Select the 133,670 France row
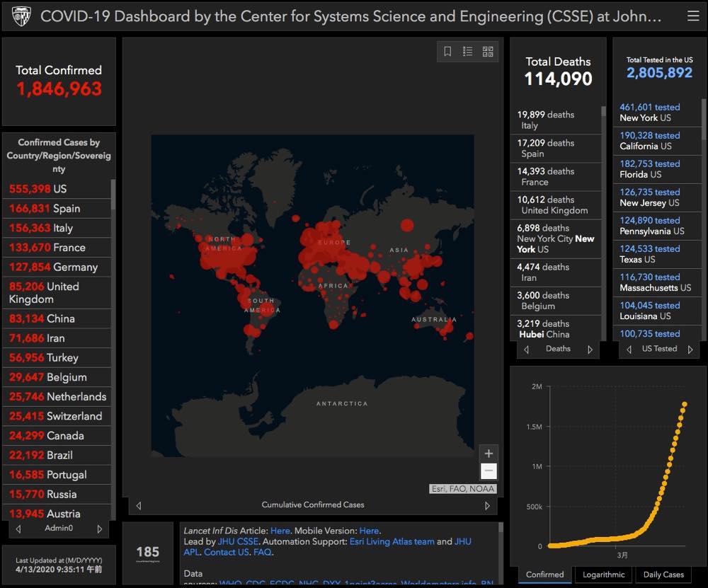708x588 pixels. 57,247
